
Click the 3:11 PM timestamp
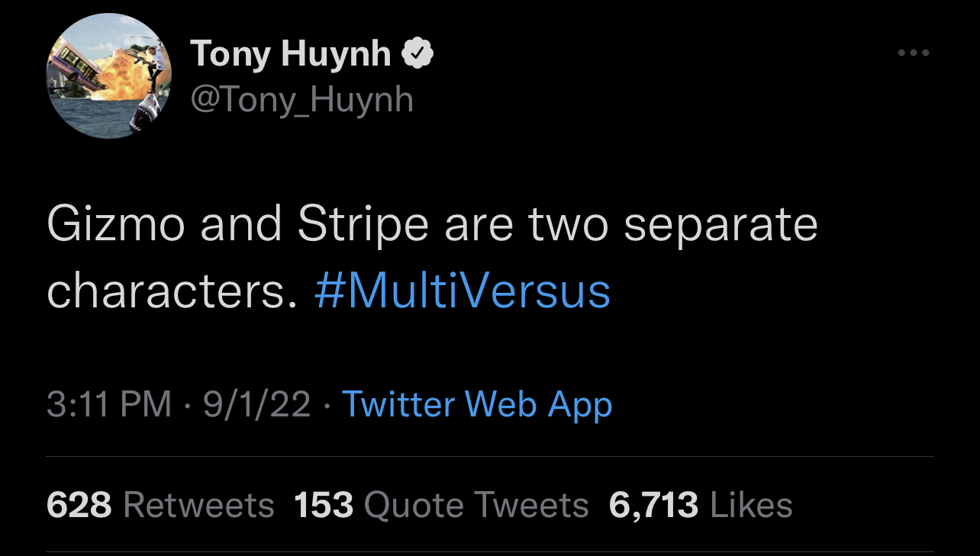tap(109, 404)
